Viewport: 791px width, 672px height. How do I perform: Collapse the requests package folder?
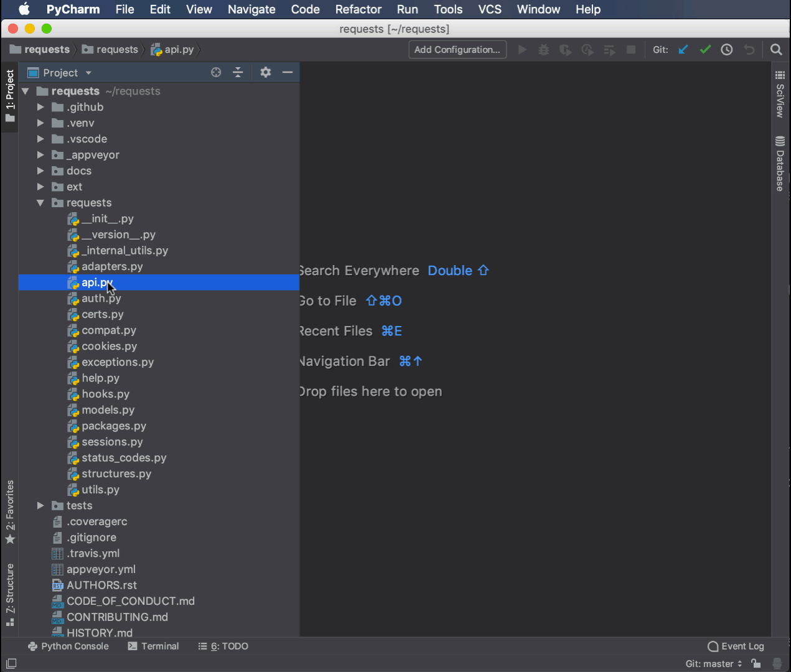click(40, 202)
